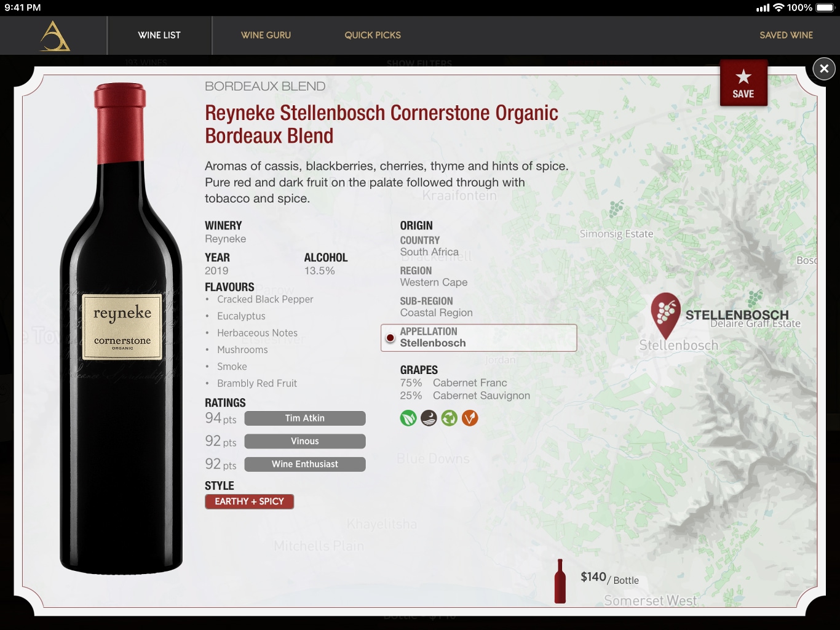840x630 pixels.
Task: Tap the Reyneke winery name
Action: click(x=225, y=239)
